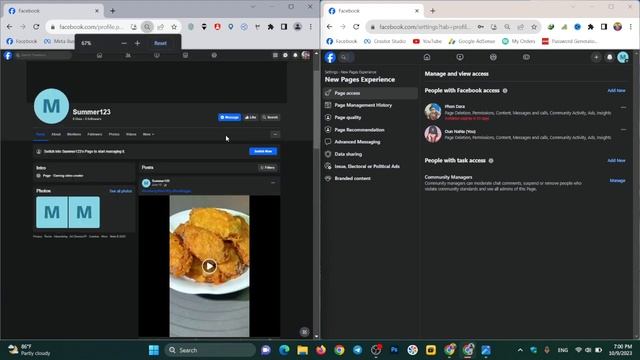Click the password key icon in right address bar
Screen dimensions: 640x360
coord(480,27)
